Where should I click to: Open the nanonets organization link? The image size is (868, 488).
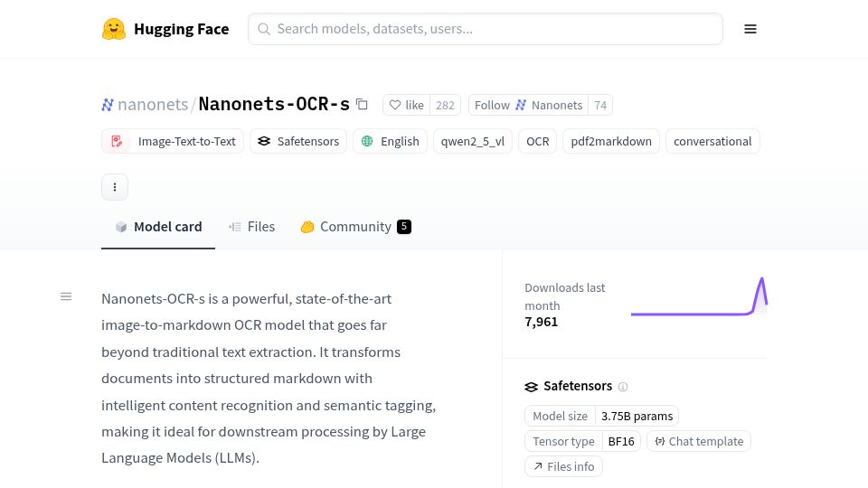pyautogui.click(x=153, y=105)
